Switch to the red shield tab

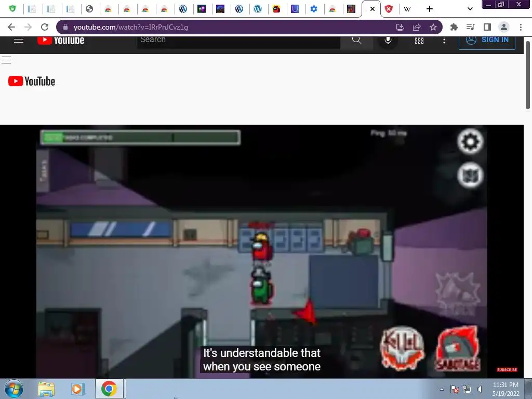coord(389,9)
